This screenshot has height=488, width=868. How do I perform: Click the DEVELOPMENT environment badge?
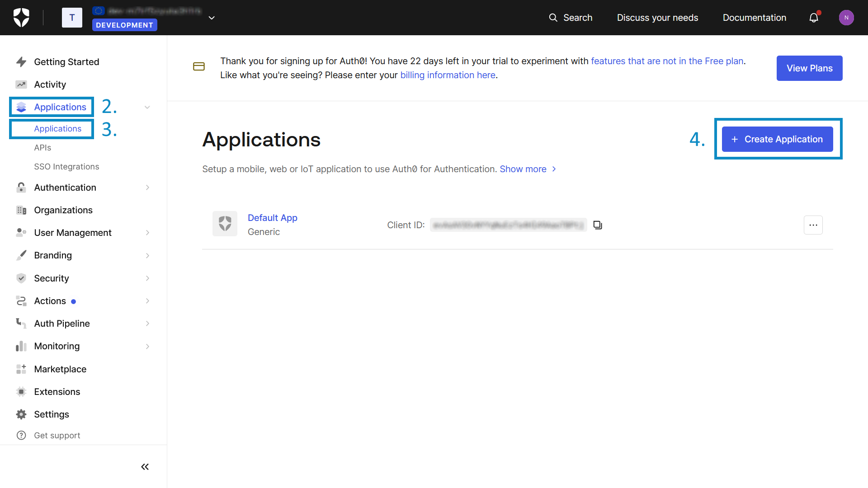124,25
